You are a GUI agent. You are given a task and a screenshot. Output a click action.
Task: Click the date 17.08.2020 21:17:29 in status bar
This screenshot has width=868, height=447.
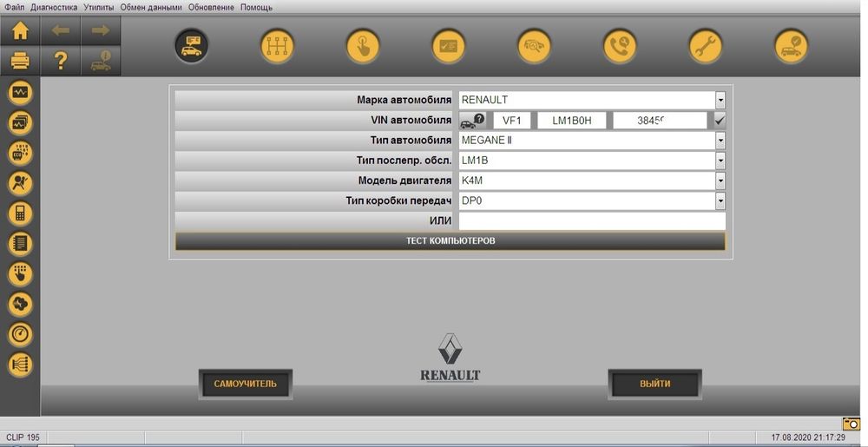pyautogui.click(x=808, y=437)
